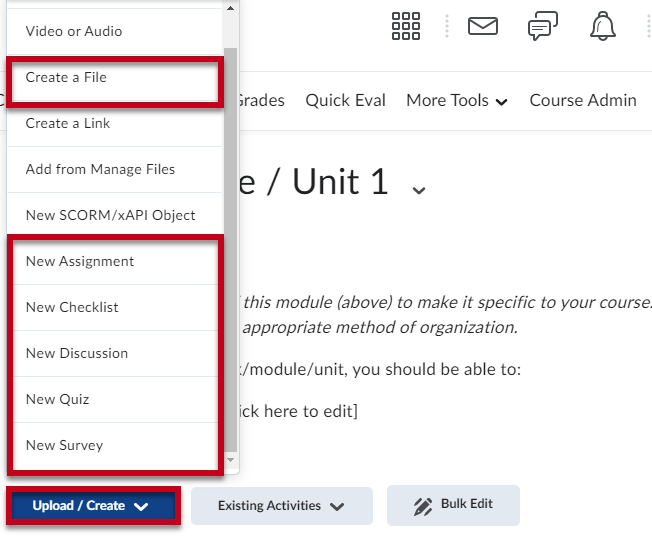652x547 pixels.
Task: Open Course Admin in the navbar
Action: (x=583, y=101)
